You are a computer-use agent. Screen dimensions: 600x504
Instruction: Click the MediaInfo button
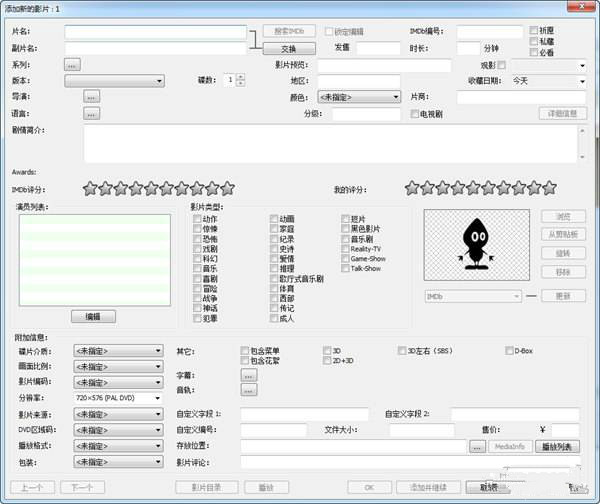(x=510, y=446)
